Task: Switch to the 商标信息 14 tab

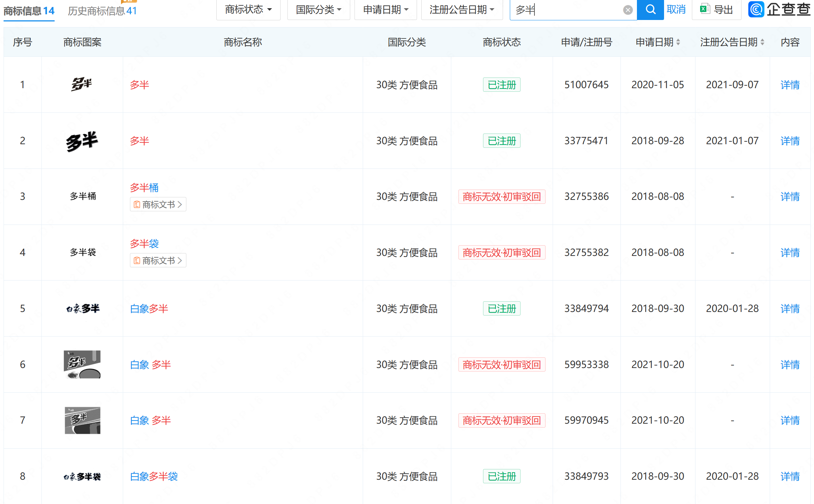Action: [x=29, y=11]
